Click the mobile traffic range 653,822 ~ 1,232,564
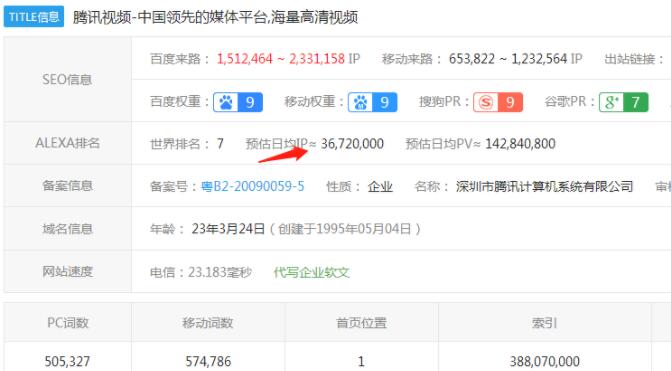The height and width of the screenshot is (371, 671). click(509, 59)
